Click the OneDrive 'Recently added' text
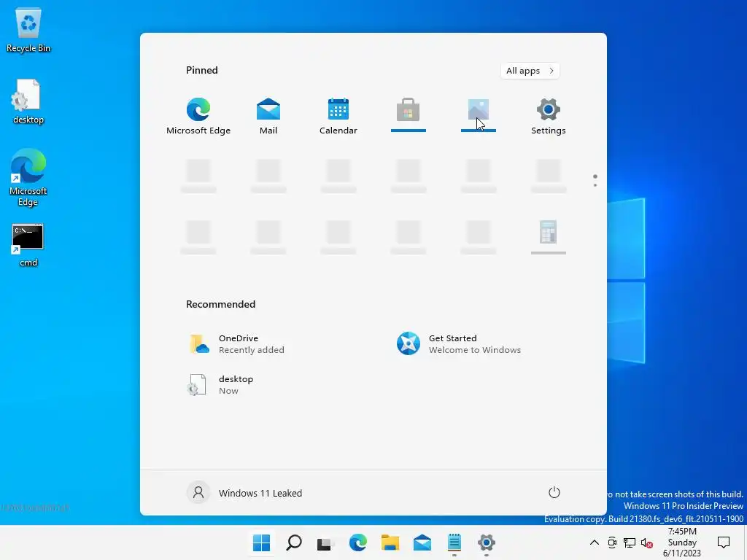Screen dimensions: 747x560 tap(252, 350)
